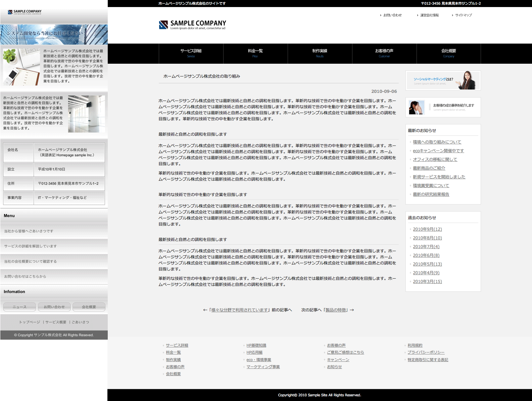Open the ソーシャルマーケティング banner with businesswoman
Viewport: 532px width, 401px height.
(443, 80)
